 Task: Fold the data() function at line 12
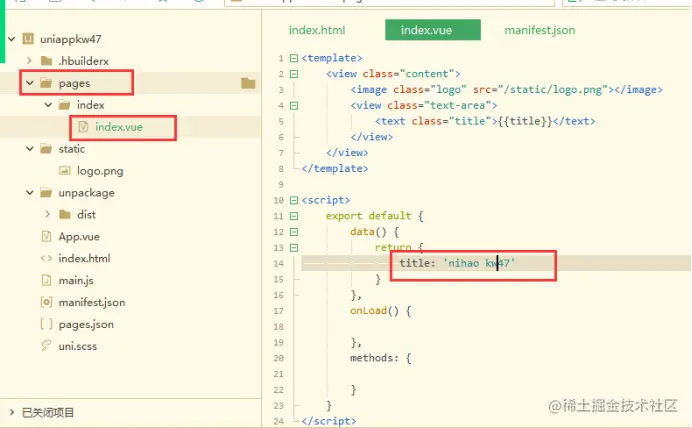(x=294, y=232)
